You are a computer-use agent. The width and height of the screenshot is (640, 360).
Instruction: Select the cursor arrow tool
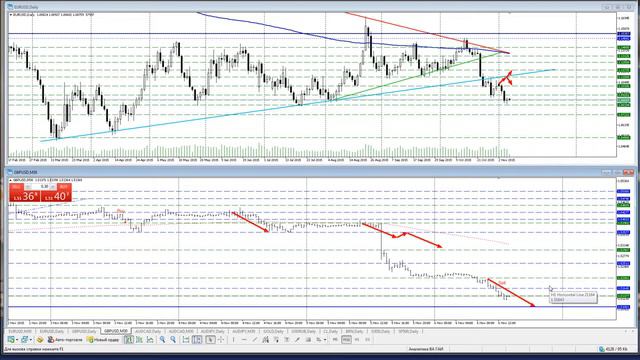click(x=210, y=340)
